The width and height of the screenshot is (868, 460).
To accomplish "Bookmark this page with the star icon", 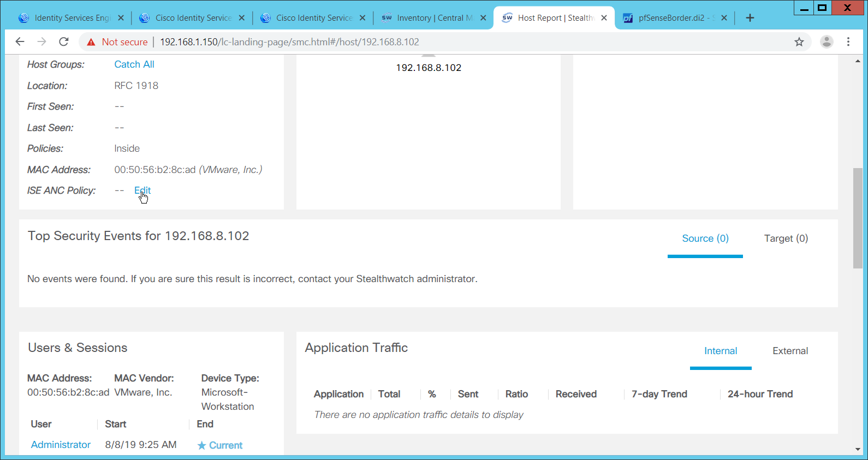I will [x=799, y=42].
